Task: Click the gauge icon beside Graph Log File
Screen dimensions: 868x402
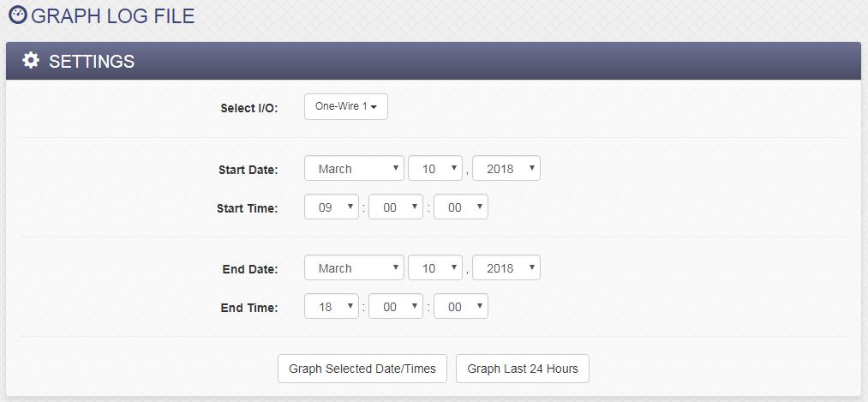Action: [18, 15]
